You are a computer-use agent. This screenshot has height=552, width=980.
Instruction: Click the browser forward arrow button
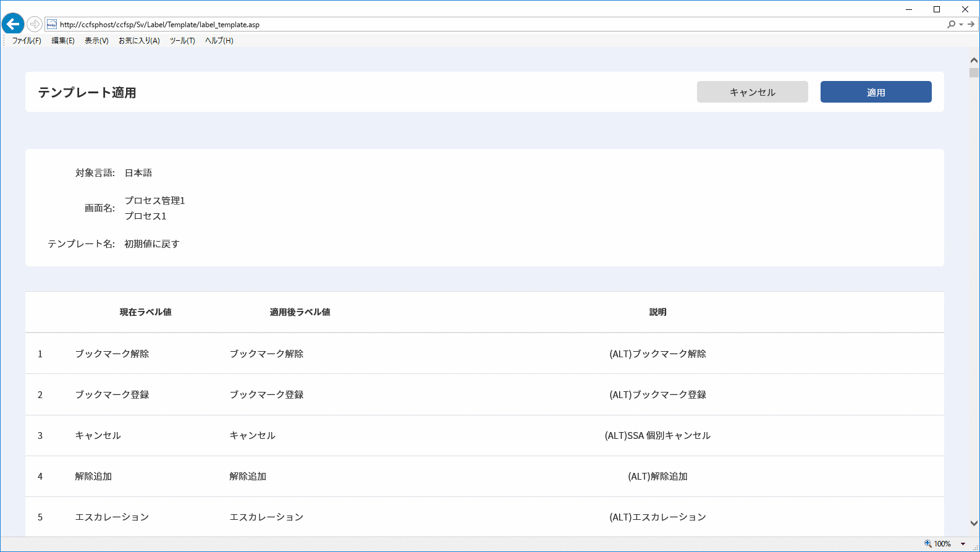(x=35, y=24)
